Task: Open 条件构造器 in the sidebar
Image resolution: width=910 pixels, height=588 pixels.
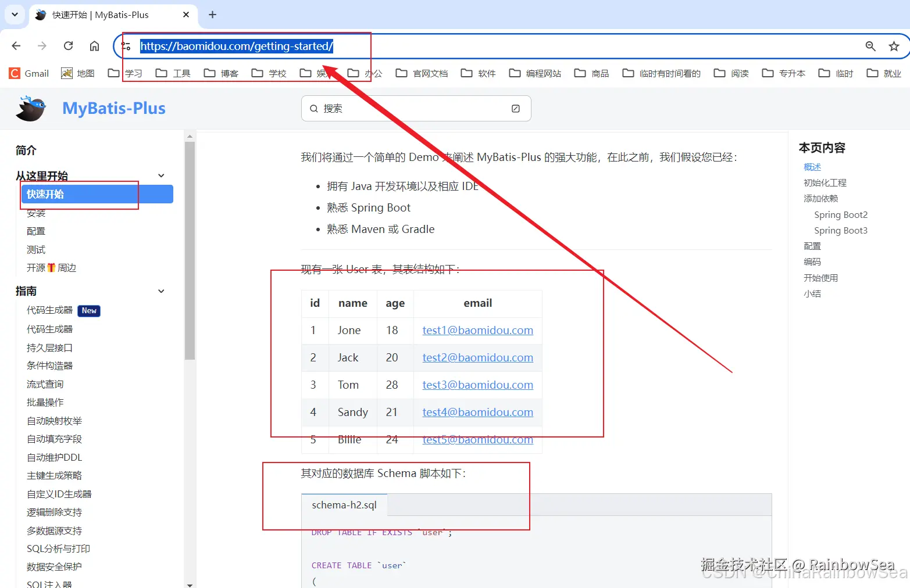Action: (50, 366)
